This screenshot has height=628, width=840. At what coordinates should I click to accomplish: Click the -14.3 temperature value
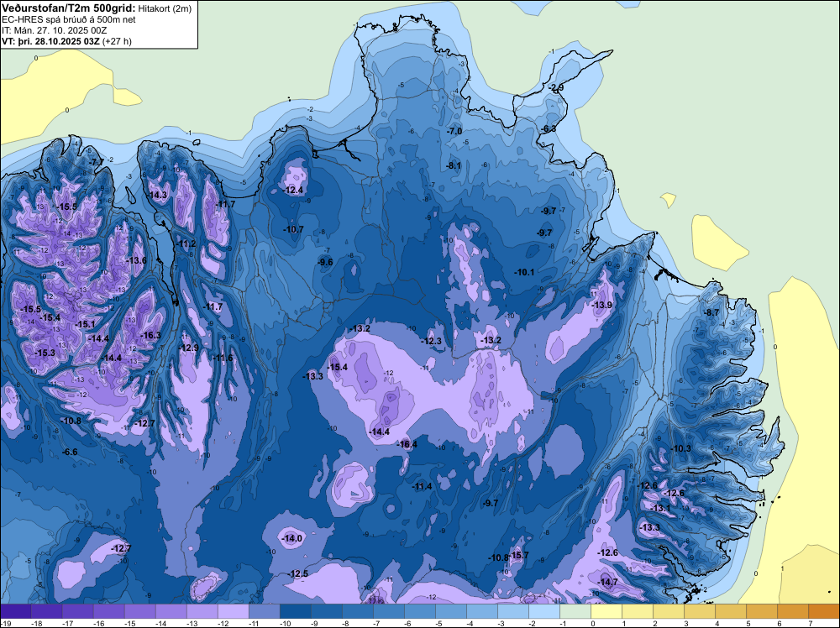pyautogui.click(x=158, y=196)
